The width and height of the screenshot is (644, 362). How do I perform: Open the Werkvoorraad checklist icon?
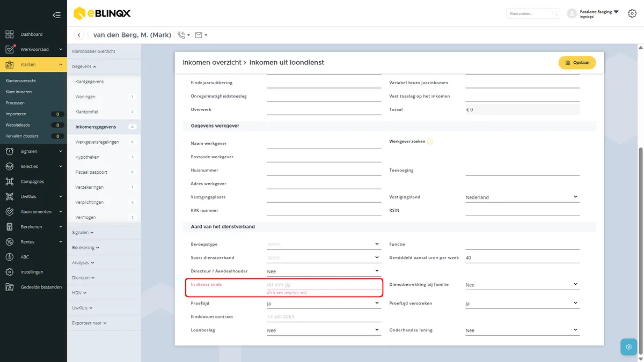pos(10,49)
